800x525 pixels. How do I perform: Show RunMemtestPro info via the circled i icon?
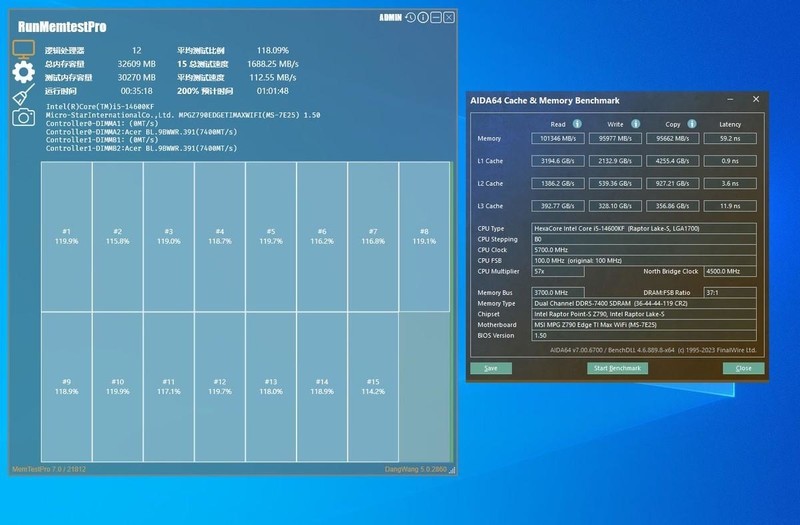tap(423, 17)
